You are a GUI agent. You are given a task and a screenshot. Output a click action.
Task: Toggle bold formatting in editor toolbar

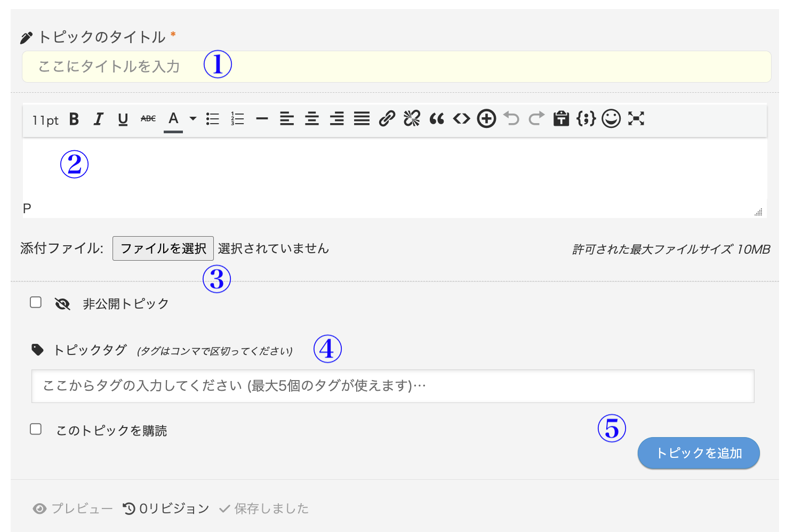74,119
